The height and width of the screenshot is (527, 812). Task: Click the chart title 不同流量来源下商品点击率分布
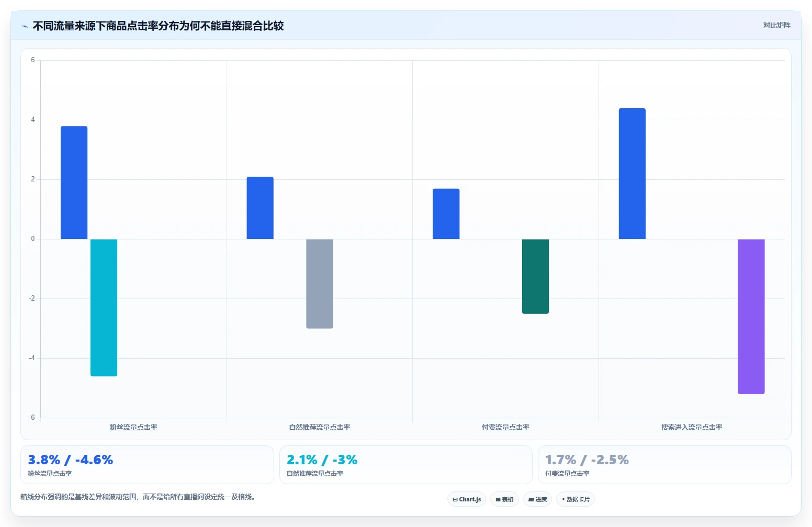point(158,26)
